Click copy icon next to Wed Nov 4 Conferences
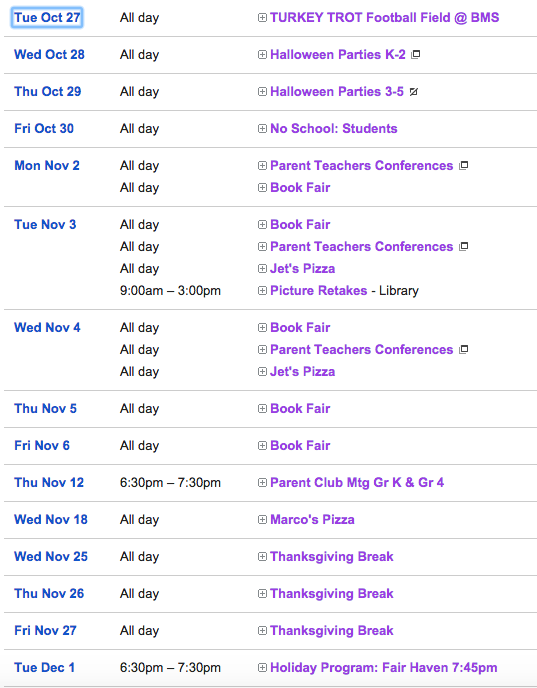This screenshot has height=688, width=537. pos(463,350)
